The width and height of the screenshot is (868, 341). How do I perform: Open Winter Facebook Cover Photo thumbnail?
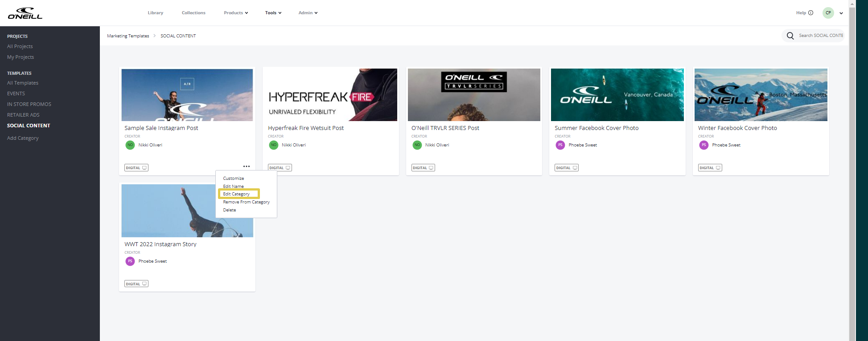tap(761, 95)
